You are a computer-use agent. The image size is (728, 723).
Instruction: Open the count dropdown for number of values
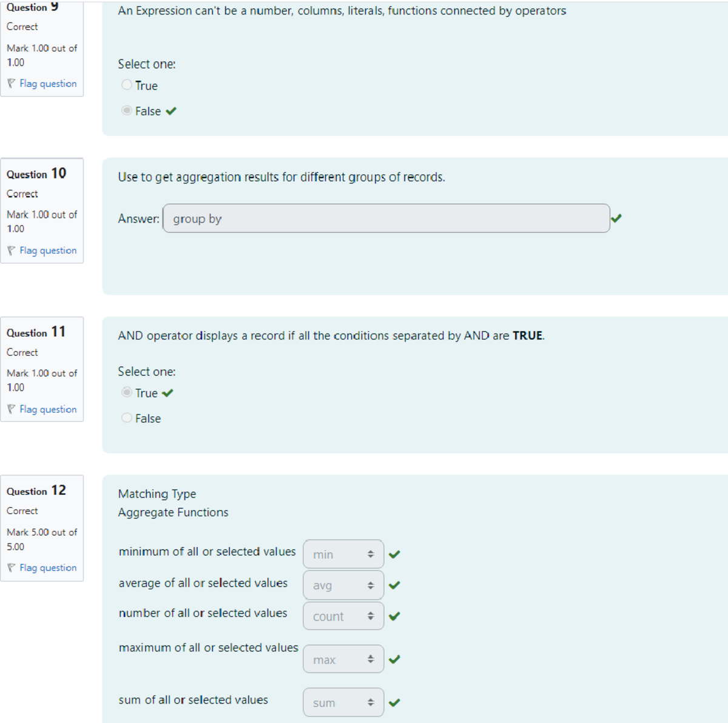tap(343, 616)
